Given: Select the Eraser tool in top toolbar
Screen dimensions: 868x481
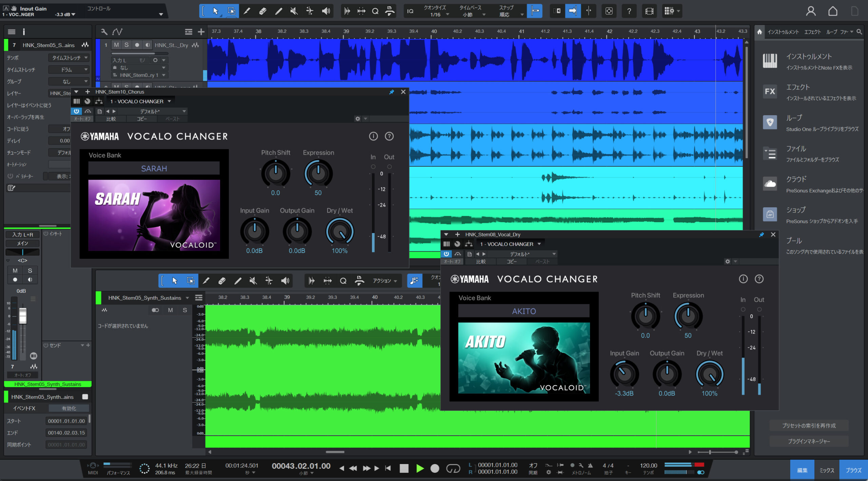Looking at the screenshot, I should (x=263, y=11).
